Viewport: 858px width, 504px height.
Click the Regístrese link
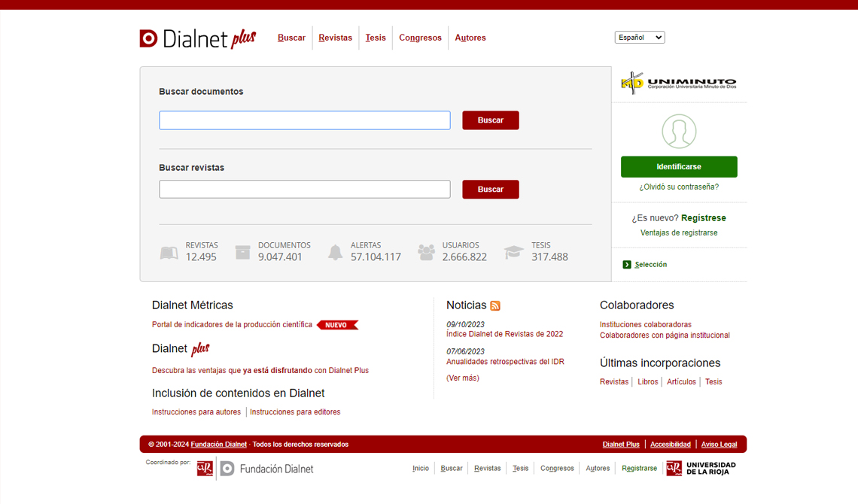point(703,218)
